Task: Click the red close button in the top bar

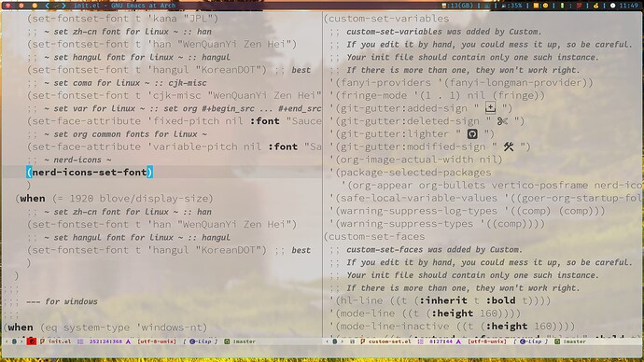Action: [x=7, y=6]
